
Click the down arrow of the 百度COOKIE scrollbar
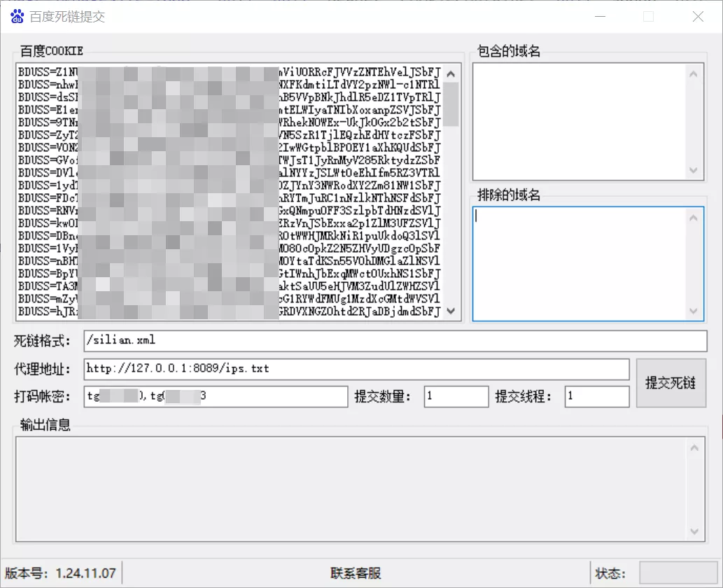tap(451, 311)
